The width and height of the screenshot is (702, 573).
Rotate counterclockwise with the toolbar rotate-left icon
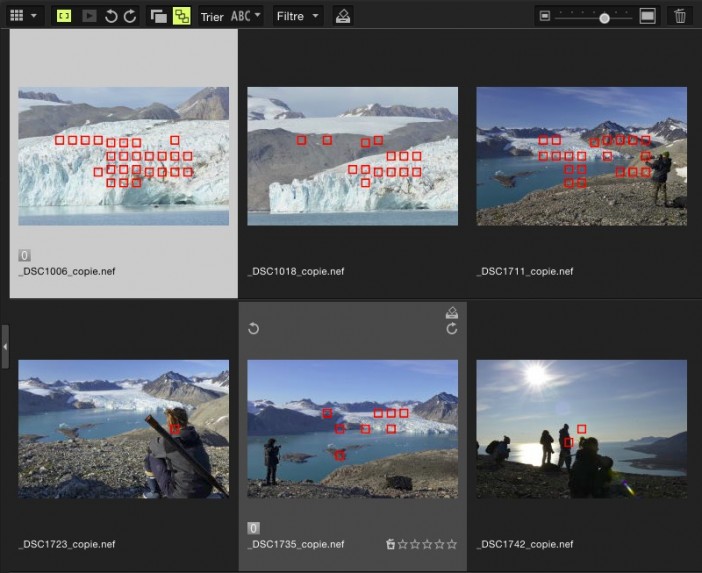click(111, 16)
